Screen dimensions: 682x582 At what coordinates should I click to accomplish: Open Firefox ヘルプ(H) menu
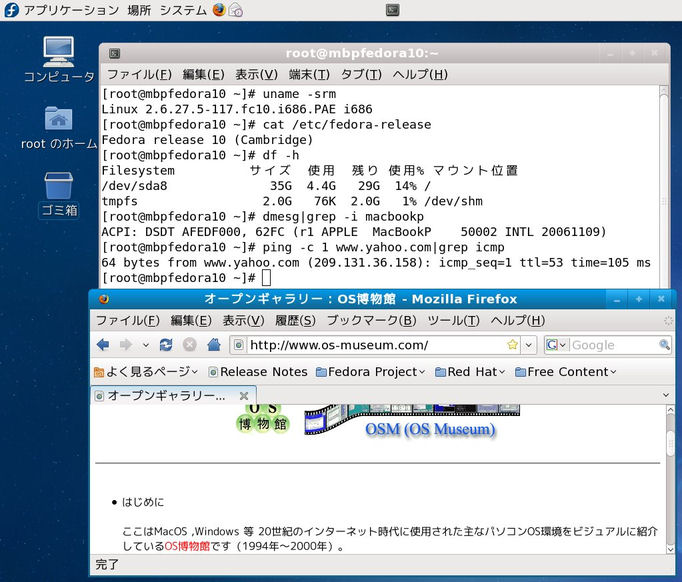pyautogui.click(x=518, y=321)
